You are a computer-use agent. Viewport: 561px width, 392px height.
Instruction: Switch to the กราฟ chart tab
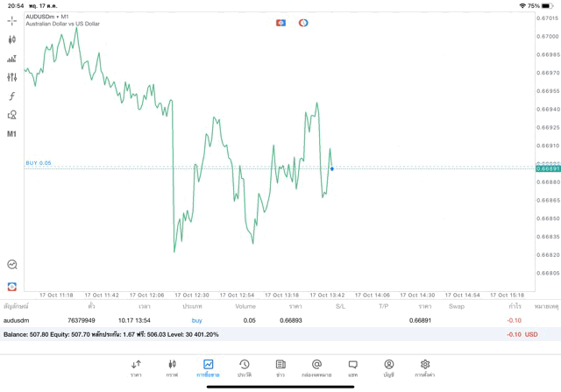pyautogui.click(x=172, y=367)
